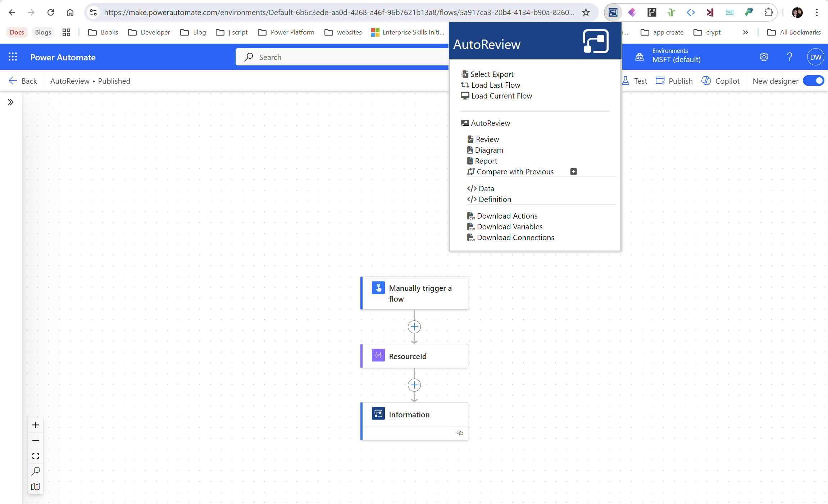Toggle the minimap icon on canvas controls

36,487
